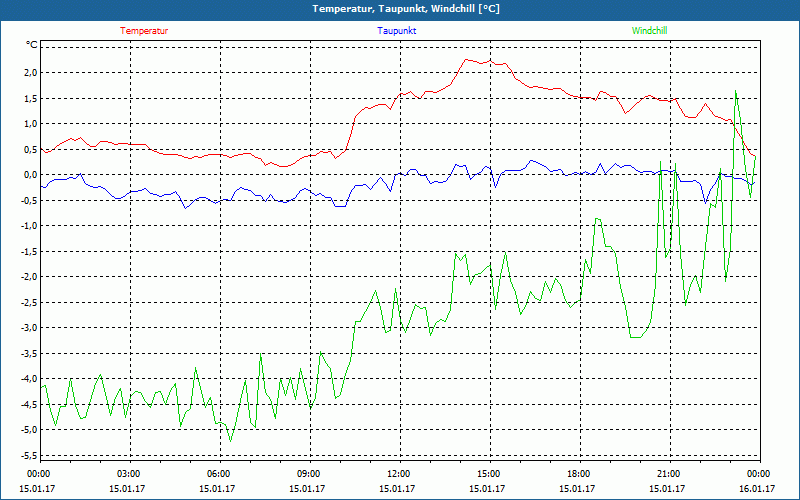Click the chart title Temperatur, Taupunkt, Windchill
800x500 pixels.
click(x=406, y=9)
